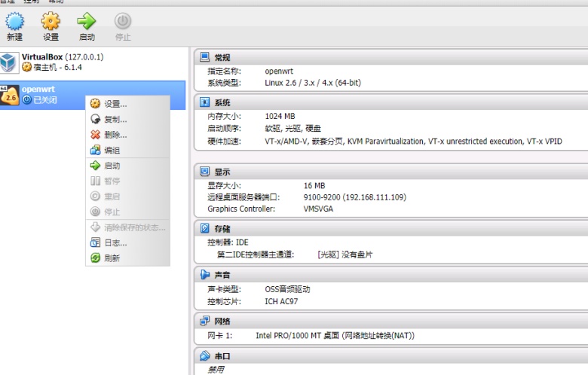Select the openwrt machine name

(38, 89)
